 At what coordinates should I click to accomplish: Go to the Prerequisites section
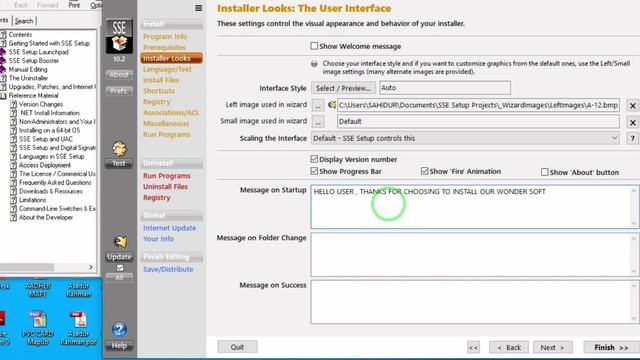pos(164,47)
